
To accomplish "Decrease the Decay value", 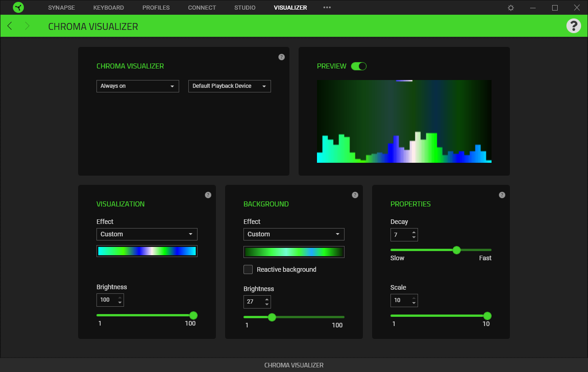I will (414, 237).
